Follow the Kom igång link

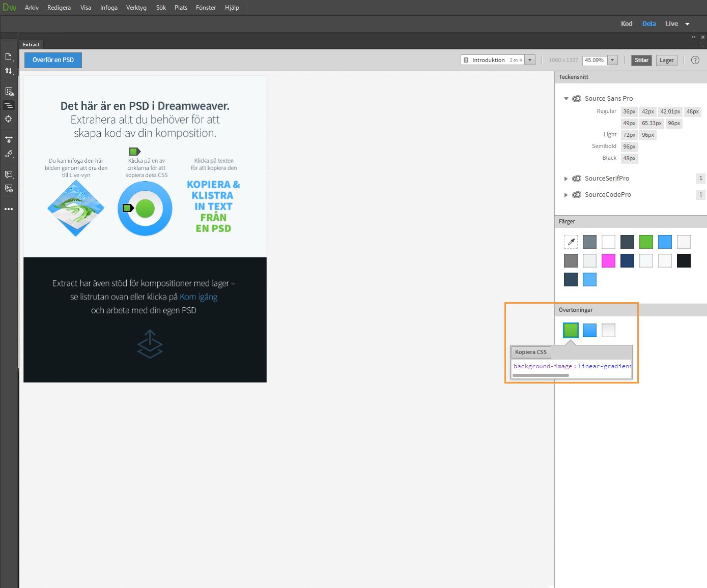(199, 297)
